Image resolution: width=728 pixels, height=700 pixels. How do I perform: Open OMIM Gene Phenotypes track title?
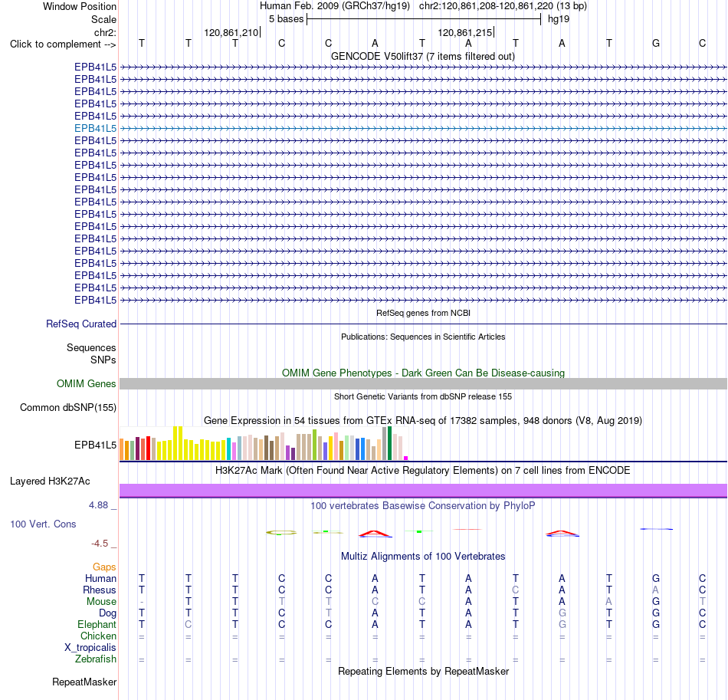[x=423, y=373]
